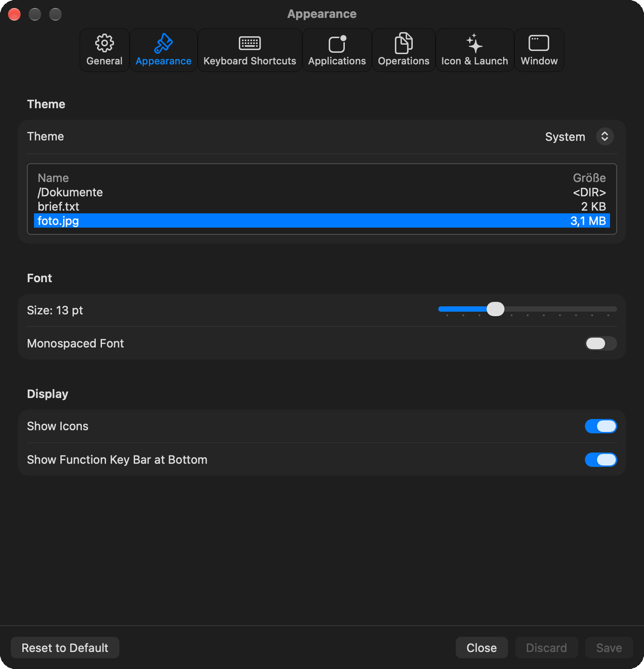Disable the Show Icons switch
This screenshot has width=644, height=669.
click(601, 426)
